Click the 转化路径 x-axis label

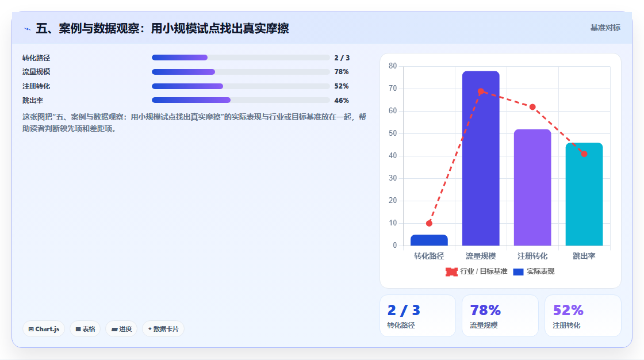coord(429,256)
